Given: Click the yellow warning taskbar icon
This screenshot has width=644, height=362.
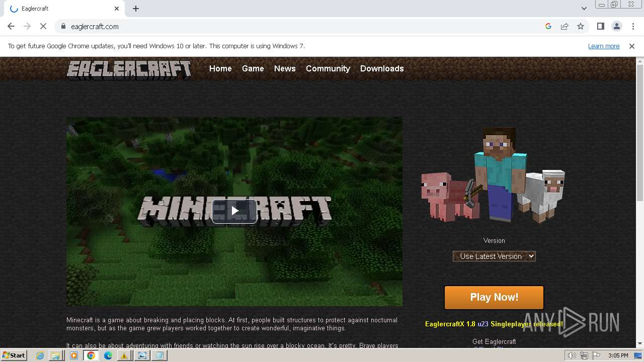Looking at the screenshot, I should coord(124,355).
